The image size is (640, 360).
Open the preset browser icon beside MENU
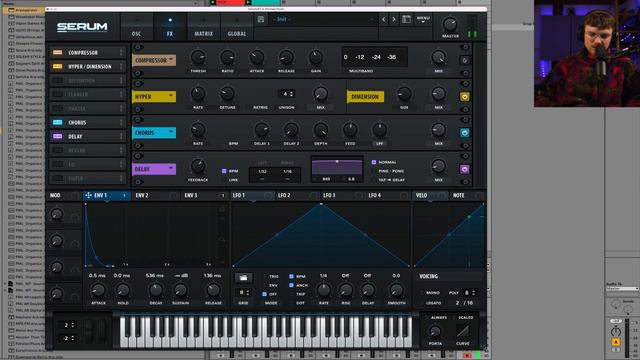click(407, 19)
